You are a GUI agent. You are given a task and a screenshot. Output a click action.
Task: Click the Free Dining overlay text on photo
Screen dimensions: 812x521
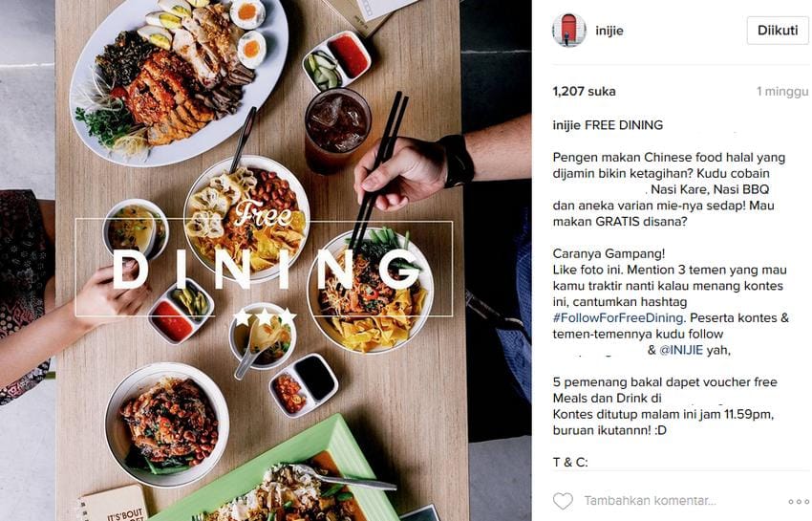coord(264,255)
